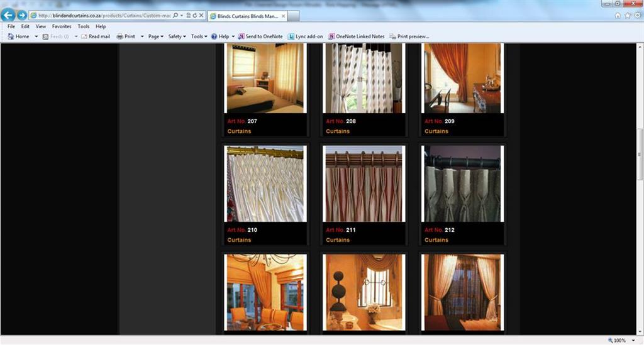The image size is (644, 345).
Task: Open the Art No. 211 striped curtain thumbnail
Action: coord(364,183)
